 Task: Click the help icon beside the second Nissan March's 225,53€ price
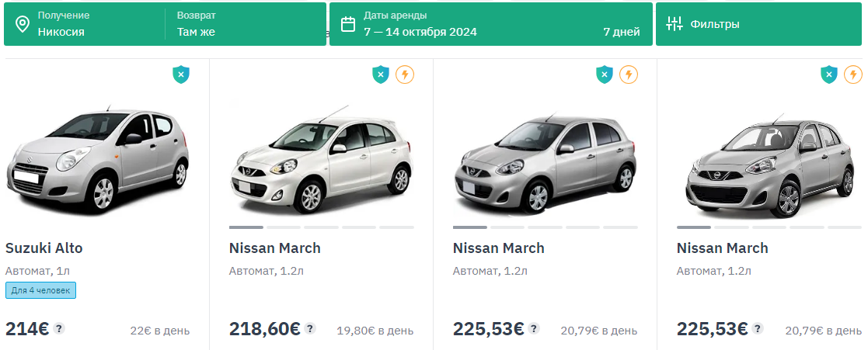click(534, 328)
